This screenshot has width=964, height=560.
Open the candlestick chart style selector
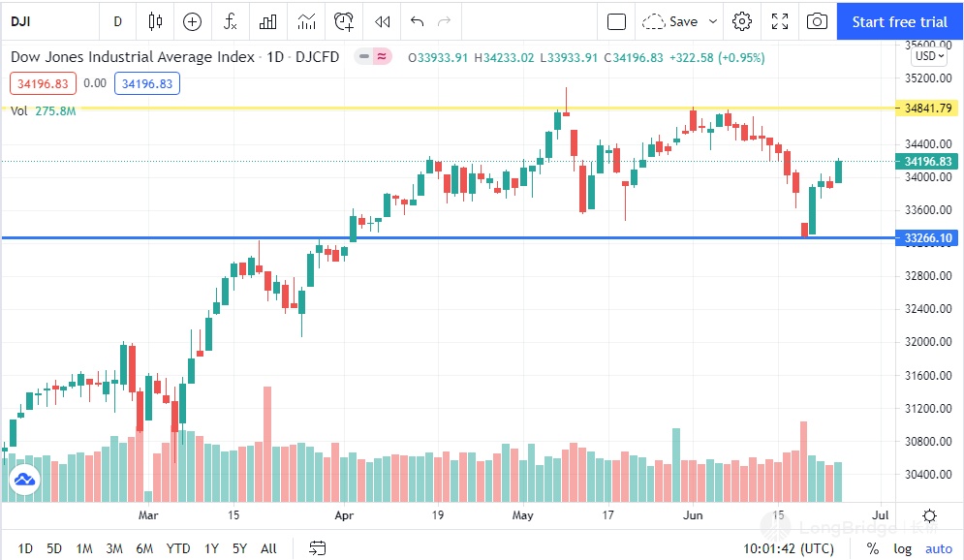point(155,21)
